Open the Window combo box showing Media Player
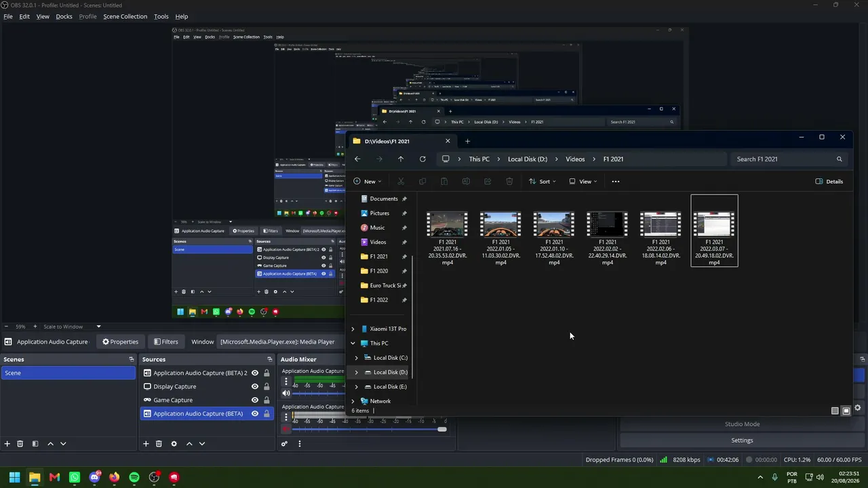The height and width of the screenshot is (488, 868). click(281, 342)
